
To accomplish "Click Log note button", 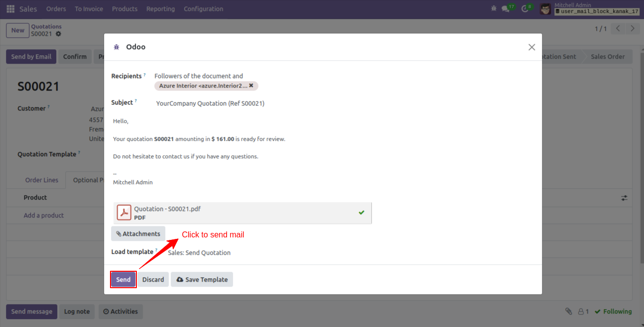I will click(77, 312).
